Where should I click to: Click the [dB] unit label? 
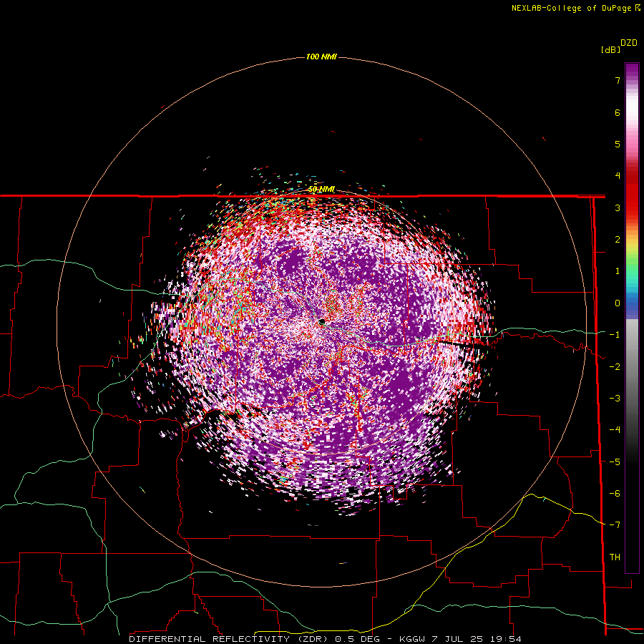[610, 50]
